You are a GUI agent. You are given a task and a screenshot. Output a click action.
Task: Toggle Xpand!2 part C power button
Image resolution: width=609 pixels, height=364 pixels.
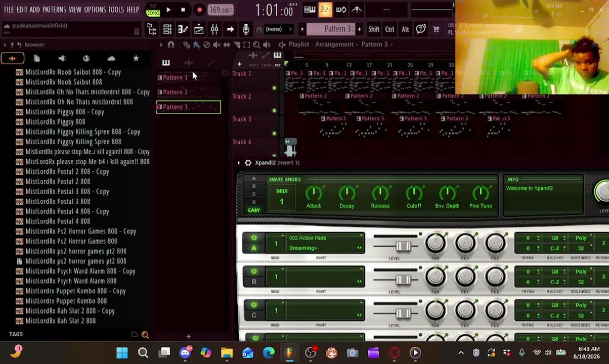point(254,305)
